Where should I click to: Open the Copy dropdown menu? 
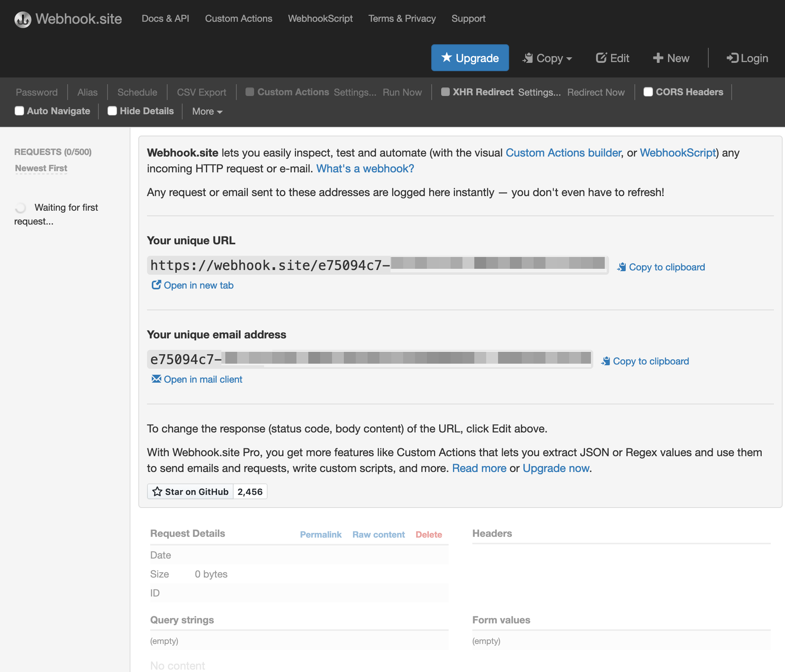coord(547,58)
